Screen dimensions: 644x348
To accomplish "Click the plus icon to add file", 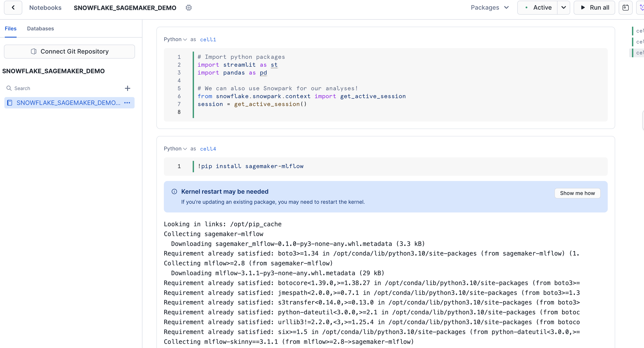I will (x=127, y=88).
